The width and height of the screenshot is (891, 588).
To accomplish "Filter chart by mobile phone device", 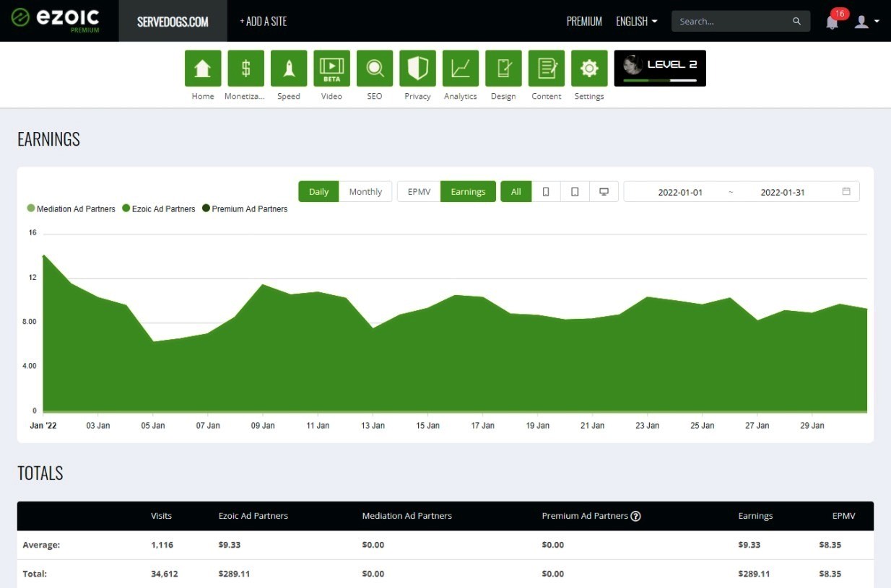I will click(x=546, y=192).
